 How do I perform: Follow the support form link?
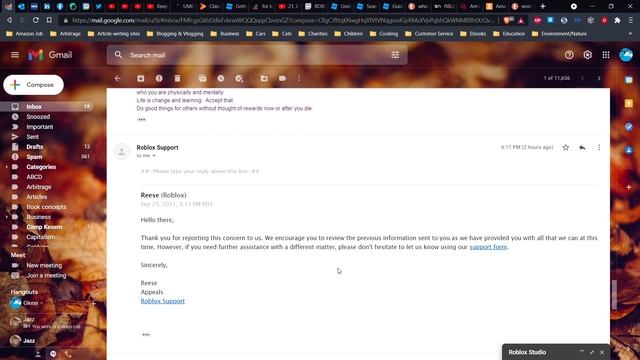click(x=488, y=247)
